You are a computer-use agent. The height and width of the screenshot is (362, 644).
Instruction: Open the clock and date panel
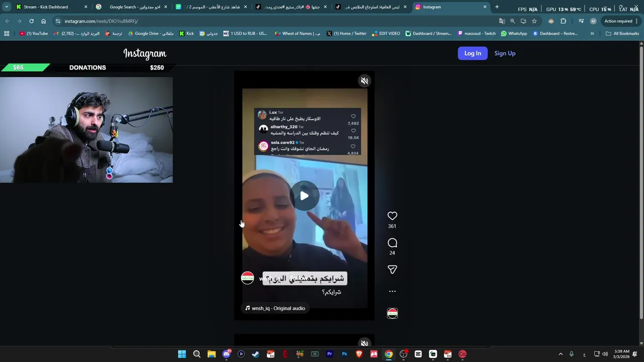click(621, 354)
